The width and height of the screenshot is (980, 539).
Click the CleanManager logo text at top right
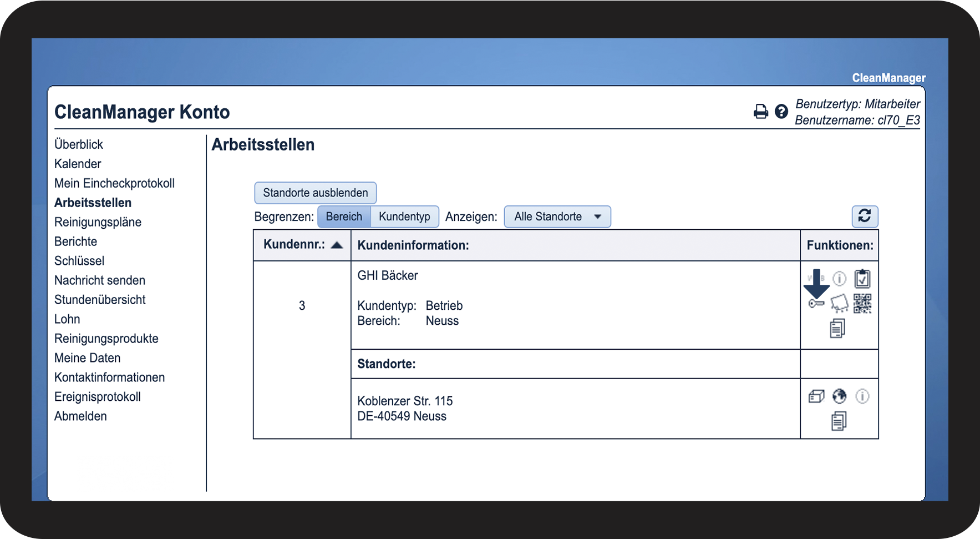click(889, 78)
